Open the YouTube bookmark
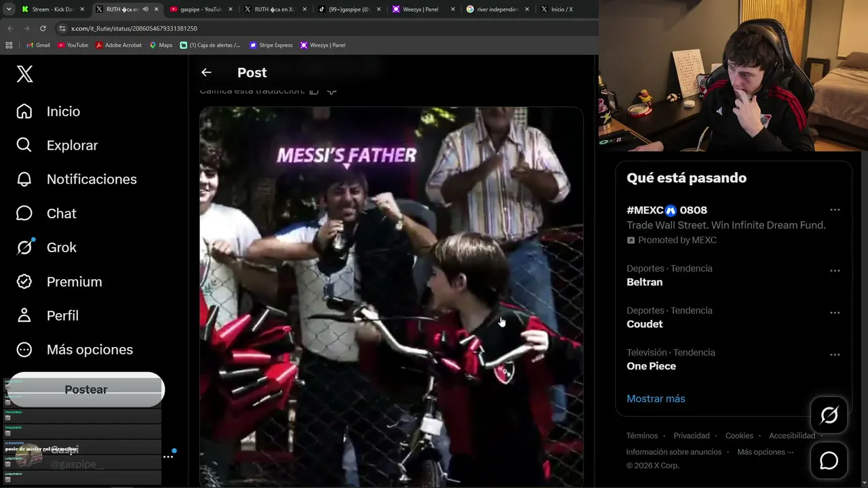Screen dimensions: 868x488 tap(73, 45)
